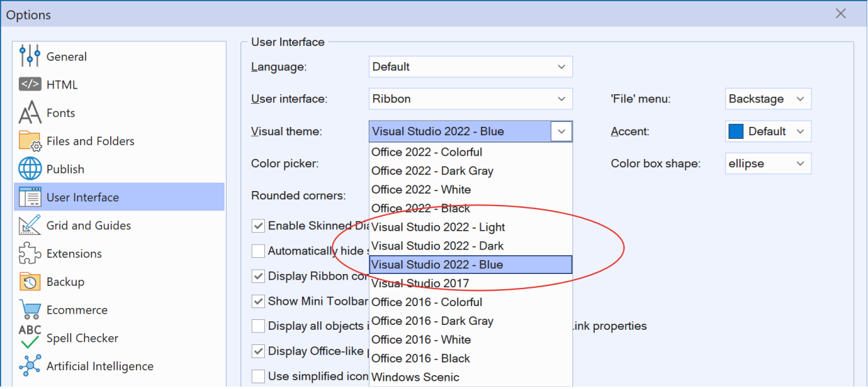Toggle the Display Office-like checkbox

click(x=258, y=351)
